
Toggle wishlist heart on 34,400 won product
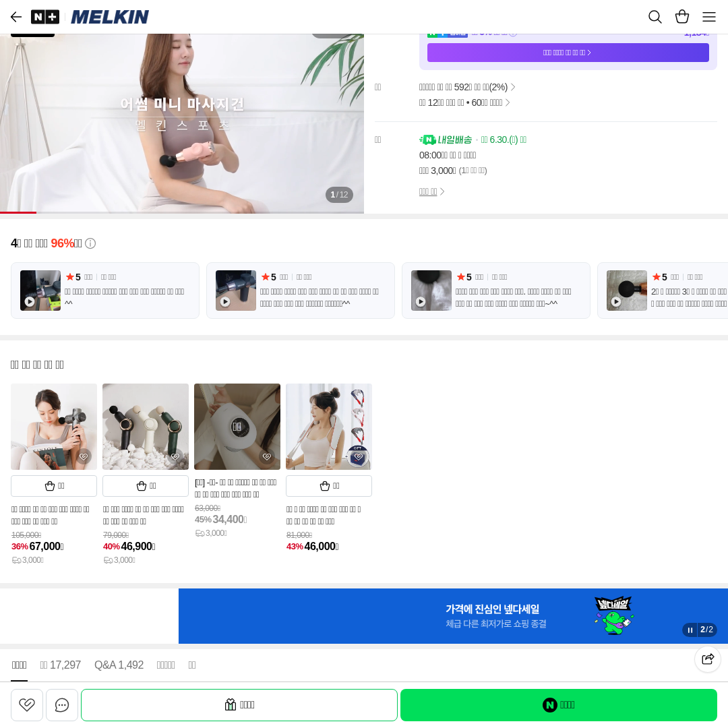(x=267, y=456)
